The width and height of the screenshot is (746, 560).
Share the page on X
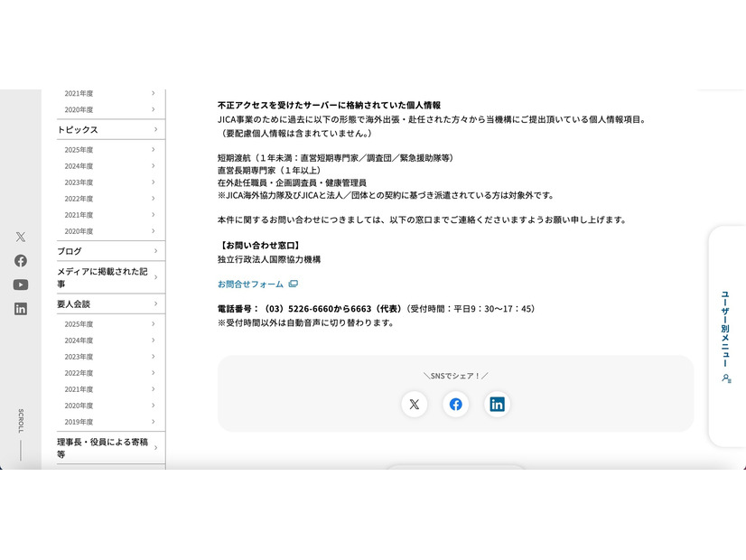click(415, 405)
